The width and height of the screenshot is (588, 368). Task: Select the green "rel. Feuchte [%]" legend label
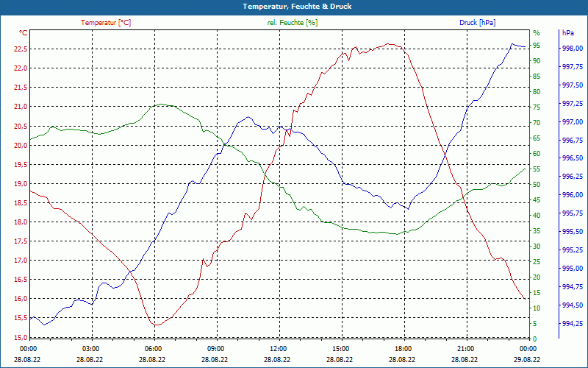[292, 23]
